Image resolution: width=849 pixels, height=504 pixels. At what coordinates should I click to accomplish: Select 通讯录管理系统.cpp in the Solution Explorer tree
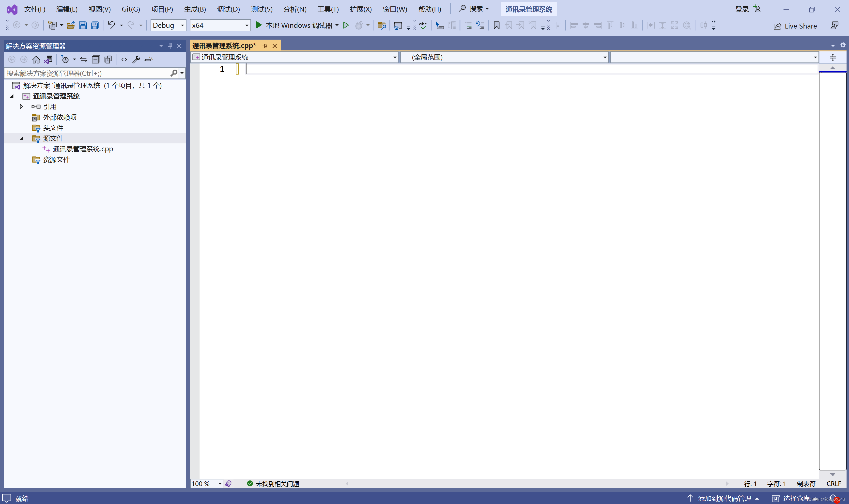coord(83,149)
